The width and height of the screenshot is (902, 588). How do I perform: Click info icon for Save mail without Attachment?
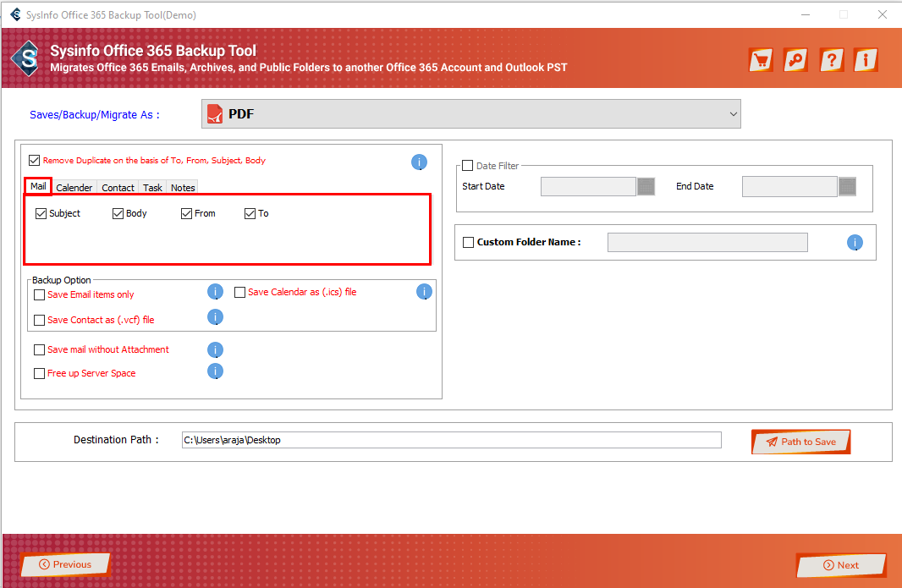[x=215, y=349]
